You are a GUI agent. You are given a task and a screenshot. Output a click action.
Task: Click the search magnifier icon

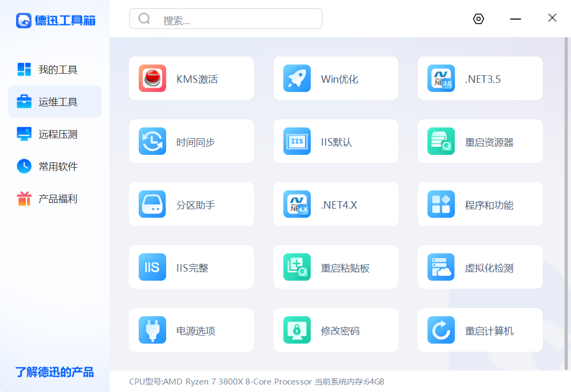144,18
